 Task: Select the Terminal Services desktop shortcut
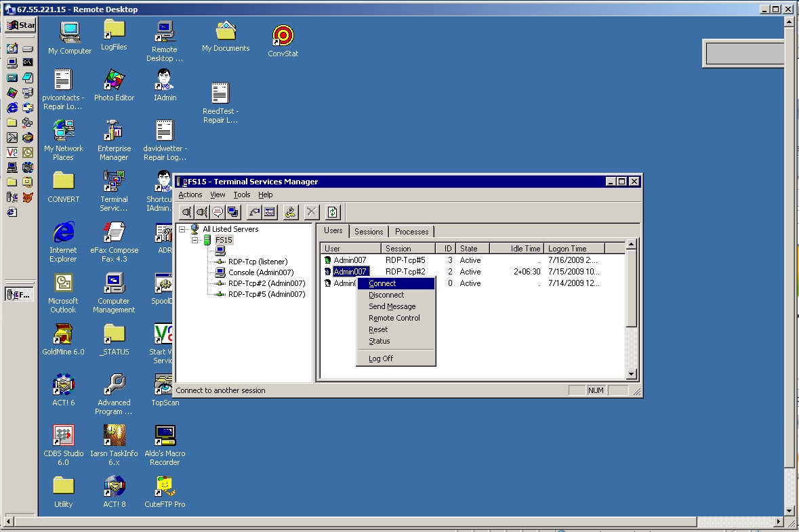[114, 190]
